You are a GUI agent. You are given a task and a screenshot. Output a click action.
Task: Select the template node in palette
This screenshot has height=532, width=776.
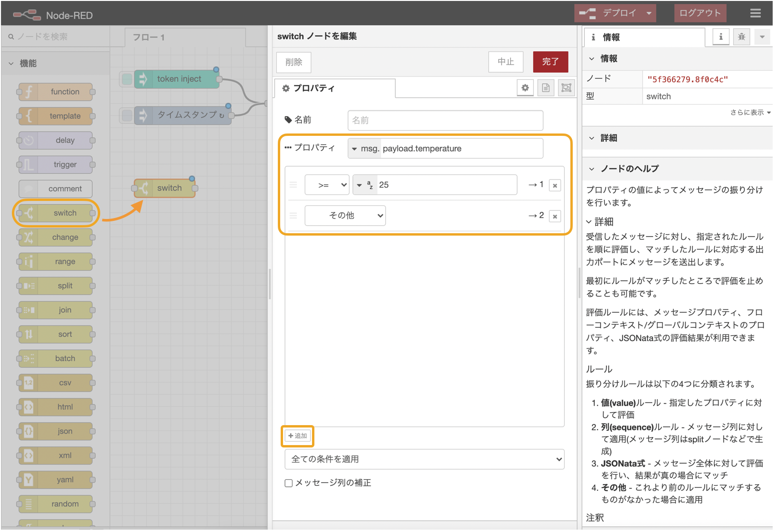tap(56, 116)
